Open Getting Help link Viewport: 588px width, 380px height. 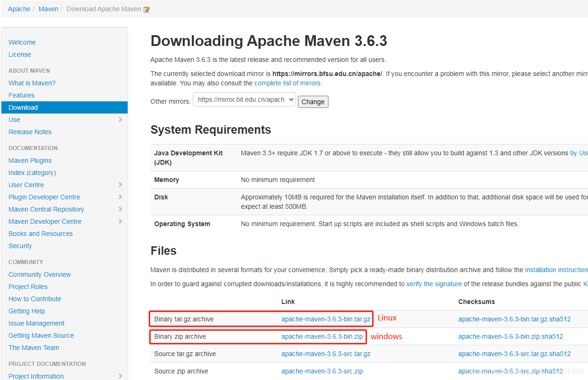(x=27, y=311)
